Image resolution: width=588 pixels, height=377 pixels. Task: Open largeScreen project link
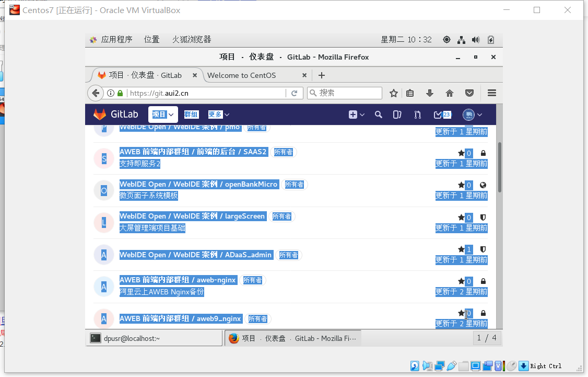click(x=193, y=216)
